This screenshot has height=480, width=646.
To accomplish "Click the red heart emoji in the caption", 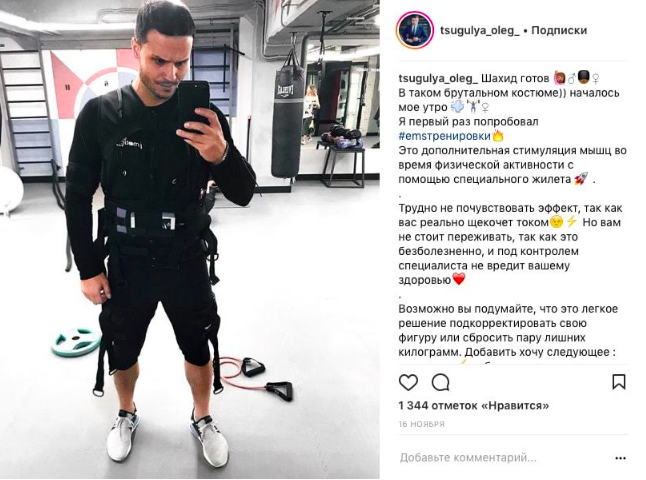I will [459, 279].
